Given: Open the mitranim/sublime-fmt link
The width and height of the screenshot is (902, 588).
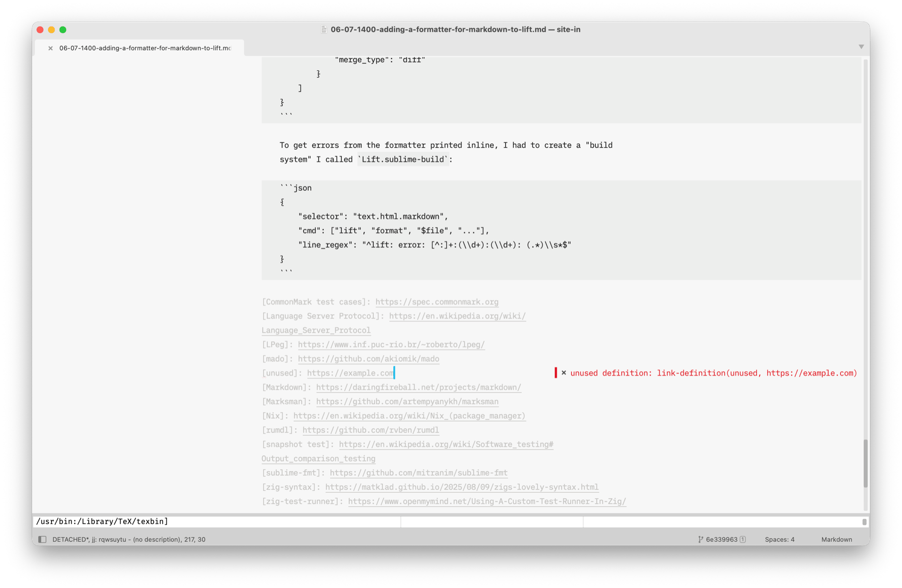Looking at the screenshot, I should [418, 473].
